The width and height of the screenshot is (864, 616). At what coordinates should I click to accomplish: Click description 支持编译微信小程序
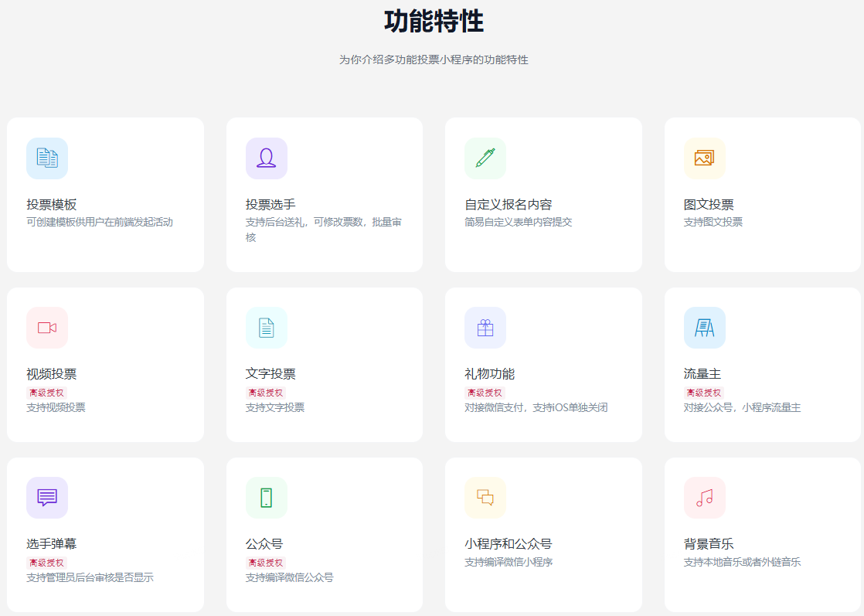509,562
